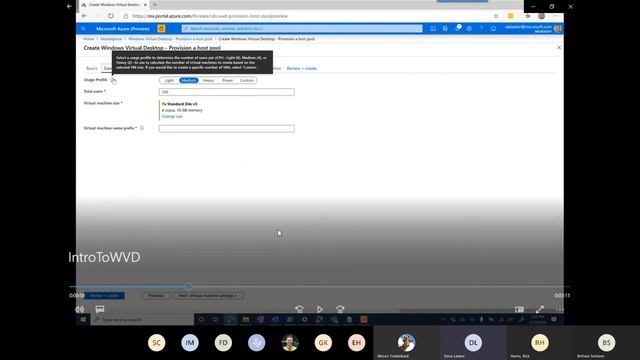This screenshot has width=640, height=360.
Task: Click the Total users input field
Action: pyautogui.click(x=227, y=92)
